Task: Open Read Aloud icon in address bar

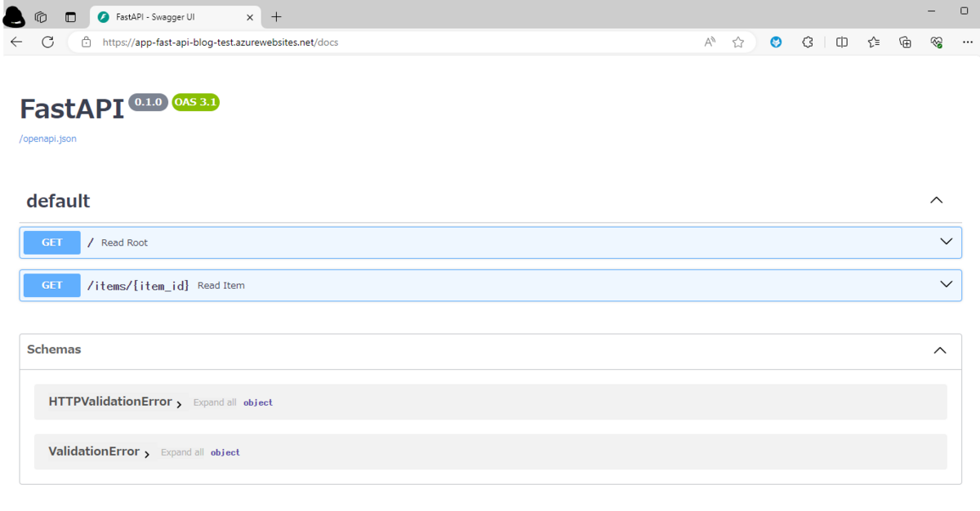Action: pos(710,42)
